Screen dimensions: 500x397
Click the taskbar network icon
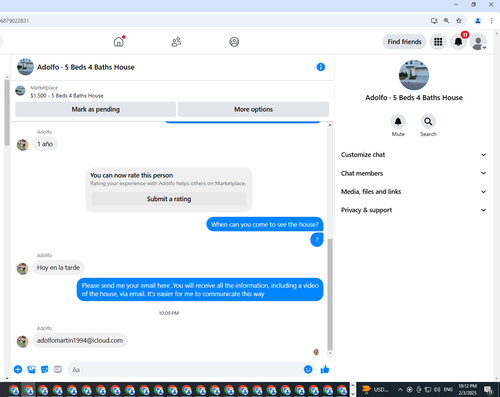(x=428, y=389)
